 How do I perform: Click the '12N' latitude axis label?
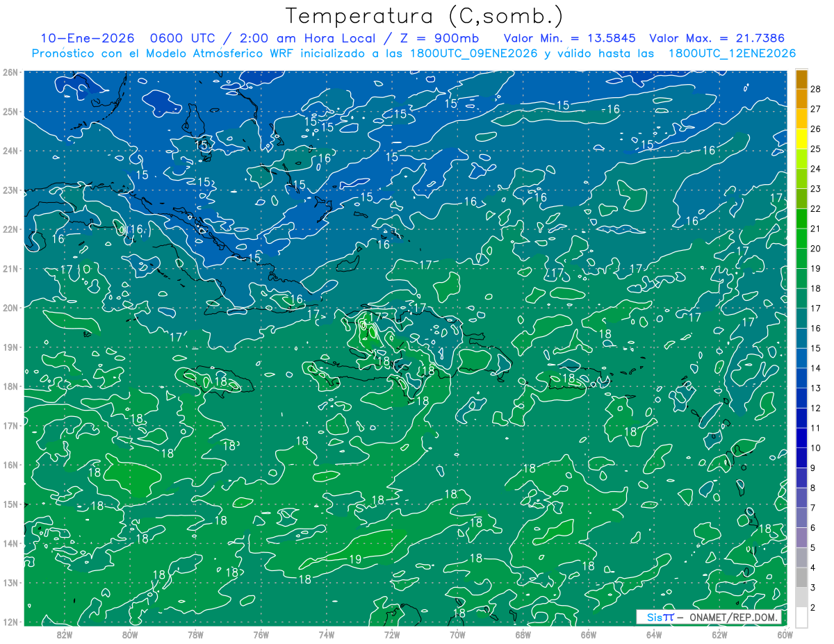(x=10, y=622)
